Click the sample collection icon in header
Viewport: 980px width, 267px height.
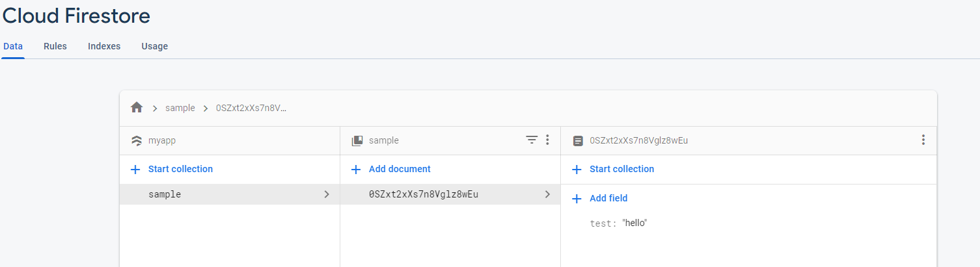[x=357, y=140]
